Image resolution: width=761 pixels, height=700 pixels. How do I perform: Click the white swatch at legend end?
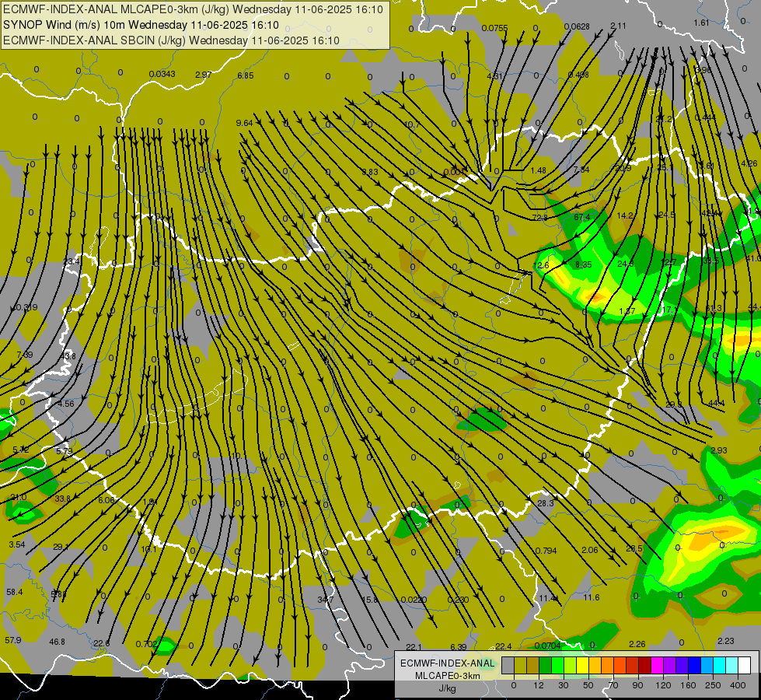tap(745, 665)
